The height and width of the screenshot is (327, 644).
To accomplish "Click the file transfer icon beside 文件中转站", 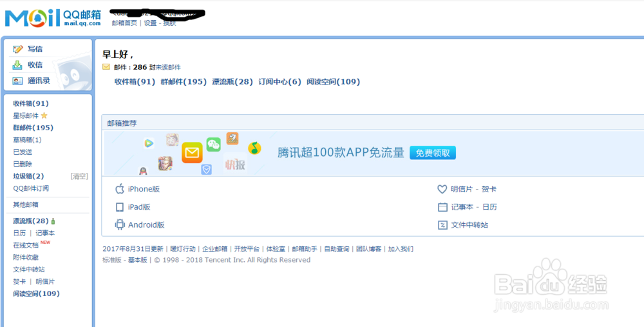I will point(442,225).
